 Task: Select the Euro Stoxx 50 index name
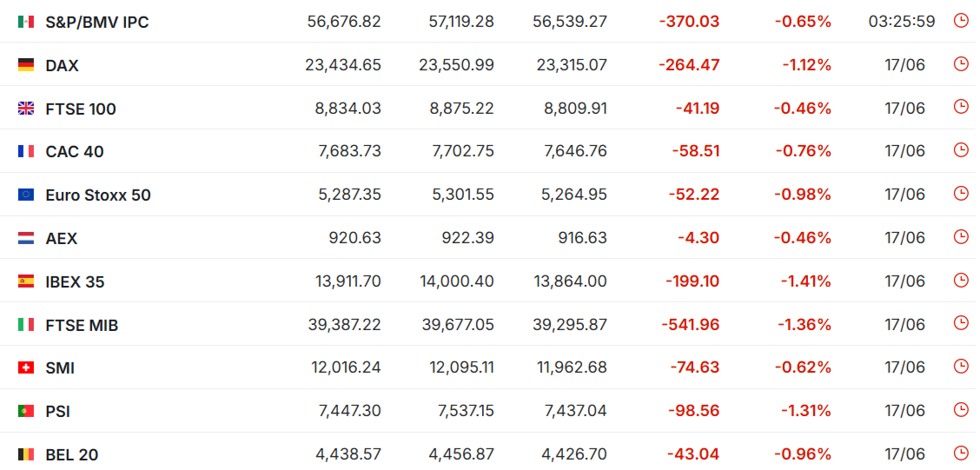point(98,195)
